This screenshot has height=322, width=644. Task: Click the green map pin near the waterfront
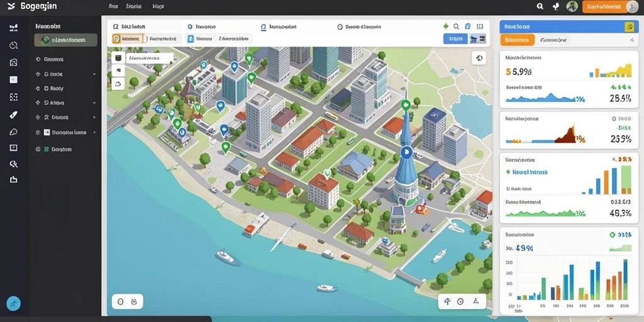pyautogui.click(x=226, y=146)
